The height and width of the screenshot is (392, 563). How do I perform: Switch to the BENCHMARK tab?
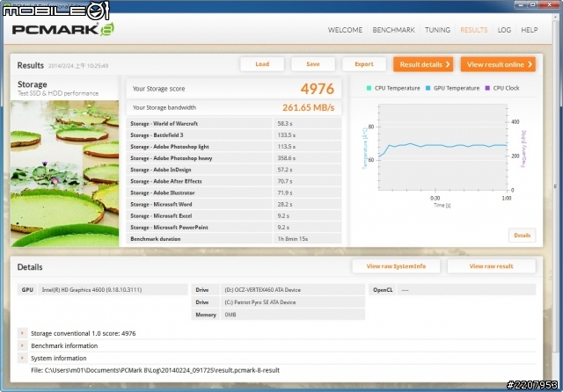pos(393,30)
